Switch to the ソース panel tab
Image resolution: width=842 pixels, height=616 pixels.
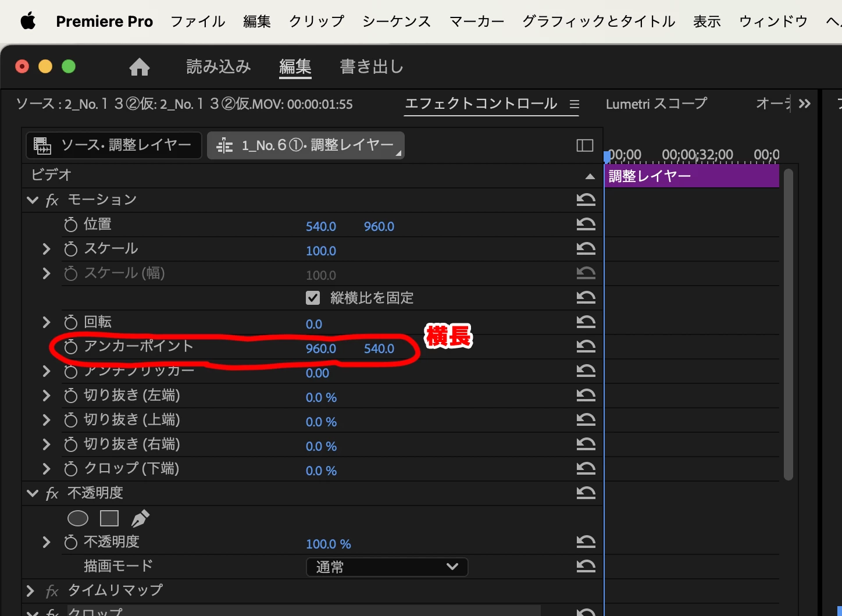tap(184, 104)
